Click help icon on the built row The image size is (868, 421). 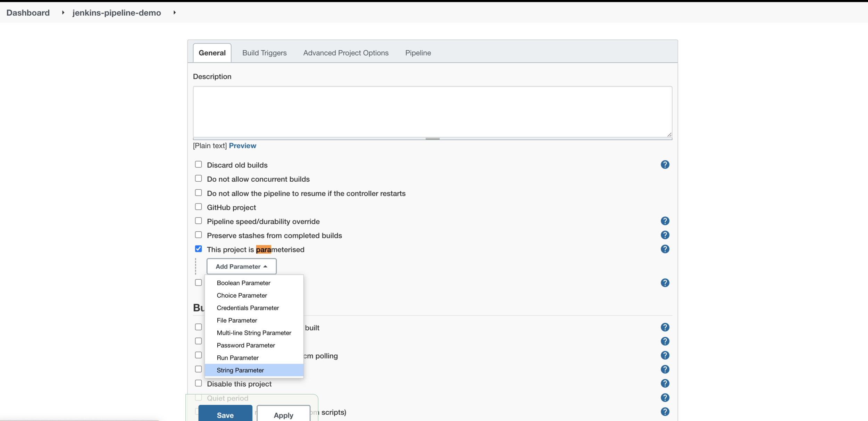(x=665, y=327)
